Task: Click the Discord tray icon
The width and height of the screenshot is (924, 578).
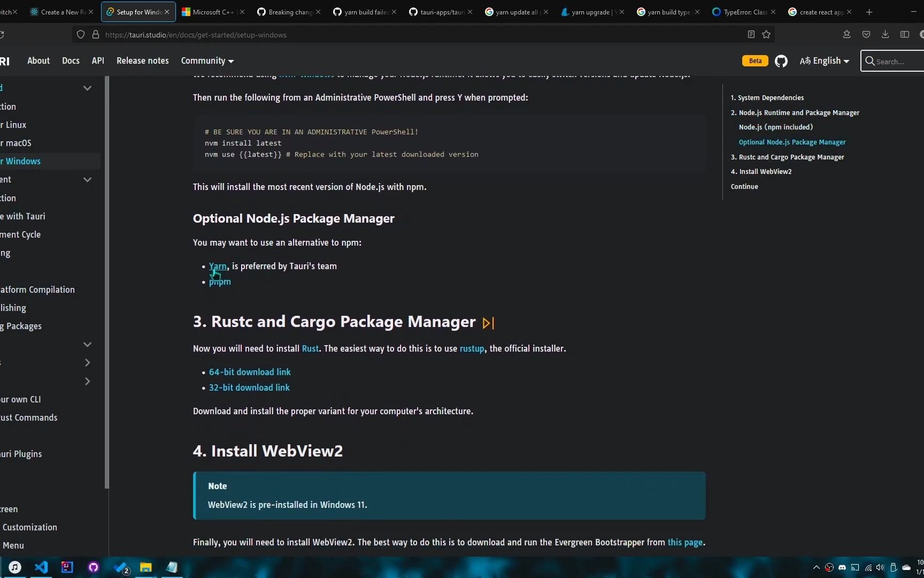Action: (842, 567)
